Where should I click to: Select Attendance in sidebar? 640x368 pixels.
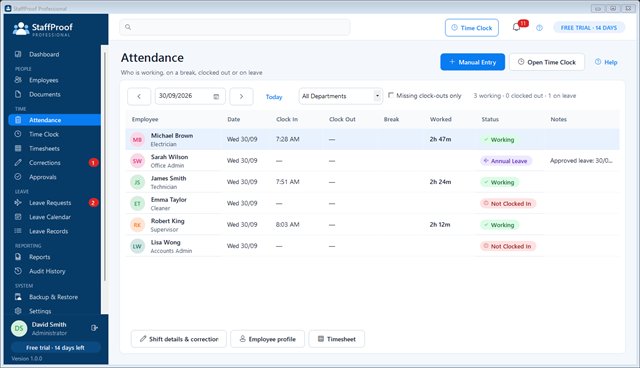click(x=54, y=120)
